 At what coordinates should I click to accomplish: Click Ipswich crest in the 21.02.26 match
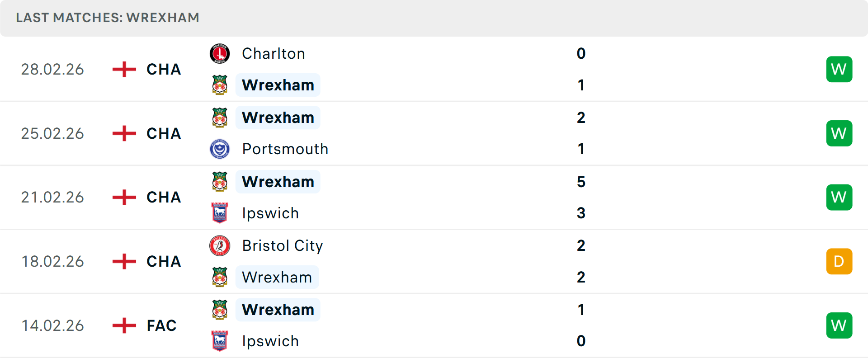click(x=220, y=213)
